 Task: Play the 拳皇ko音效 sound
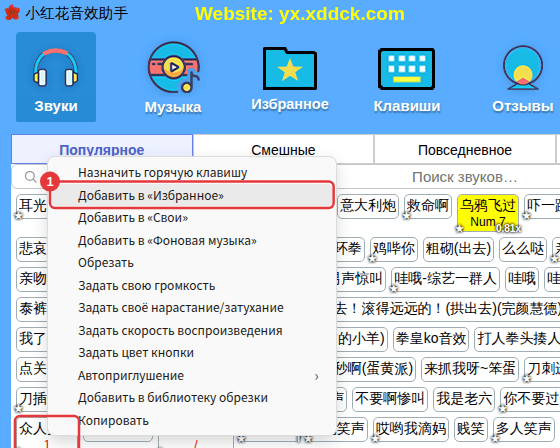(431, 338)
